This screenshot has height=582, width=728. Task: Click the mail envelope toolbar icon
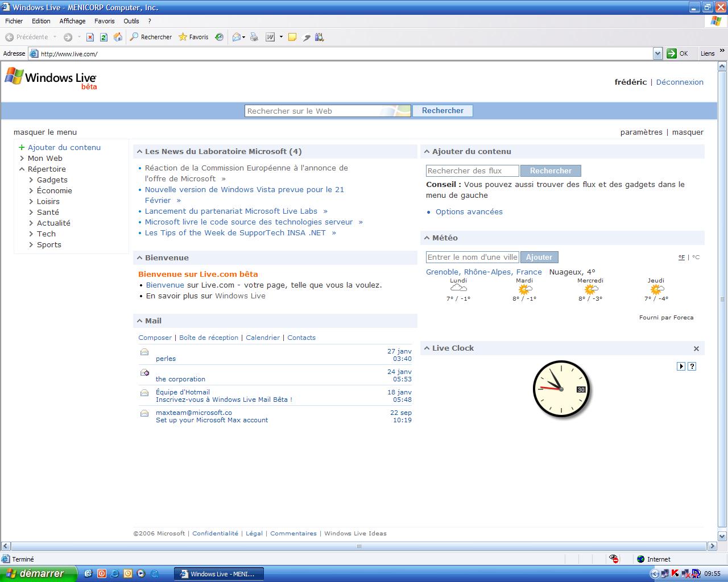pyautogui.click(x=237, y=37)
